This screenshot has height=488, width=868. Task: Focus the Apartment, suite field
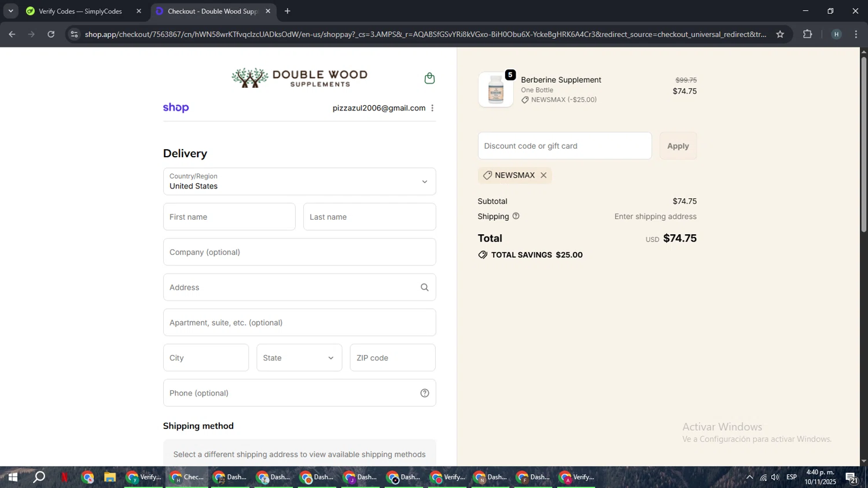pyautogui.click(x=299, y=323)
